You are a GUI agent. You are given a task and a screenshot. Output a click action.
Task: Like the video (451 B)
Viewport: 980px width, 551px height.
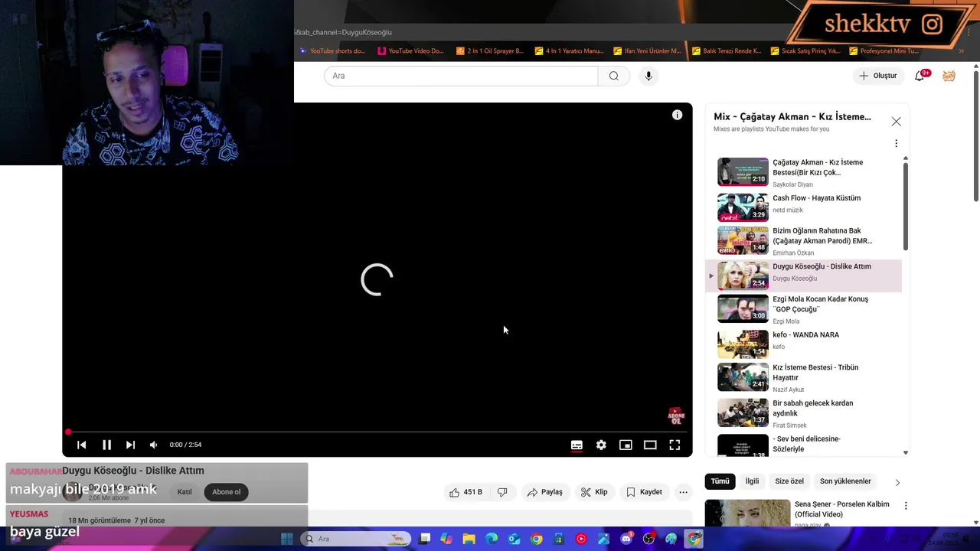[466, 492]
